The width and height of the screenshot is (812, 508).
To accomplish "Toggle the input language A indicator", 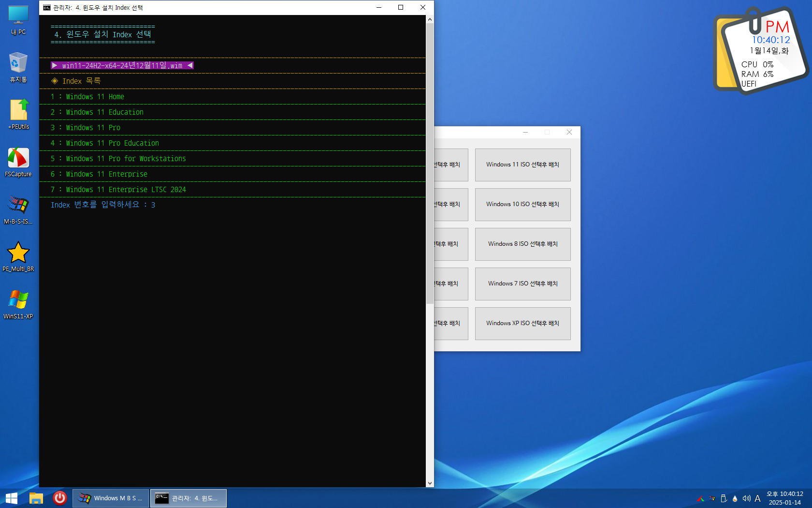I will pos(757,498).
